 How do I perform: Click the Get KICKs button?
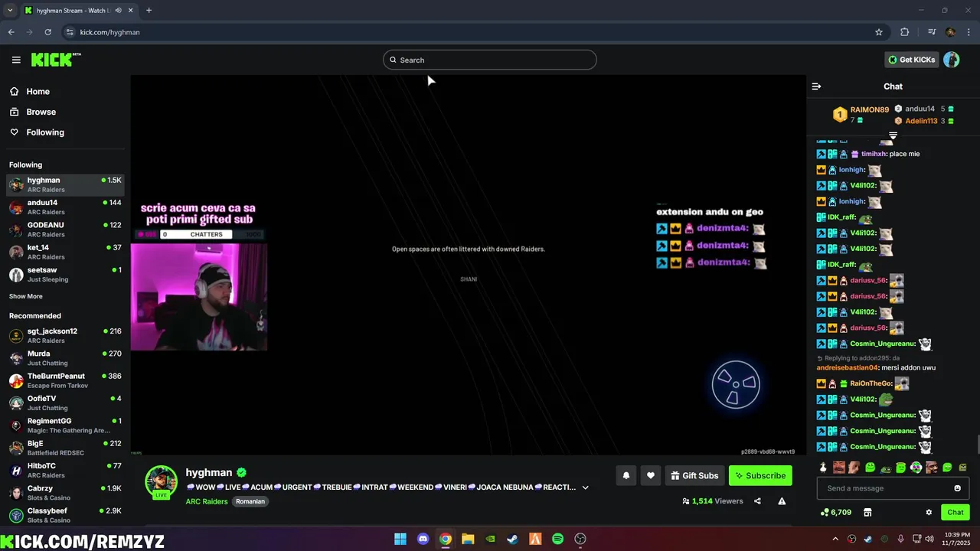pyautogui.click(x=911, y=60)
